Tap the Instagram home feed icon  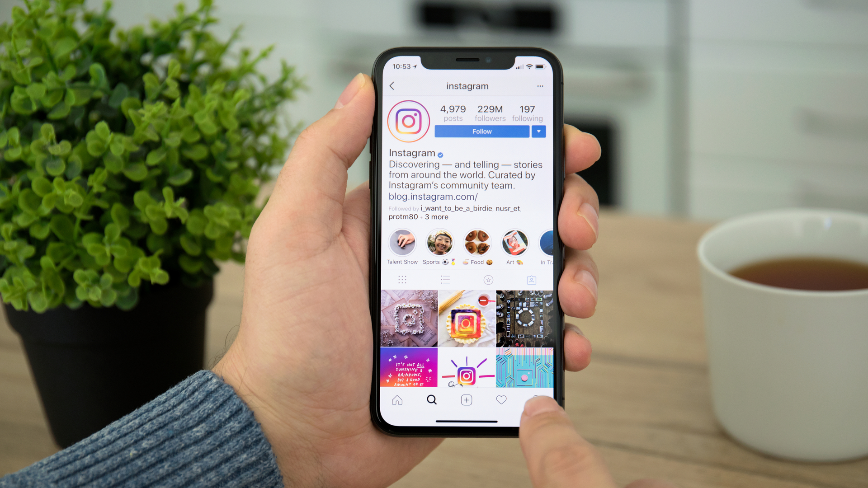[398, 399]
